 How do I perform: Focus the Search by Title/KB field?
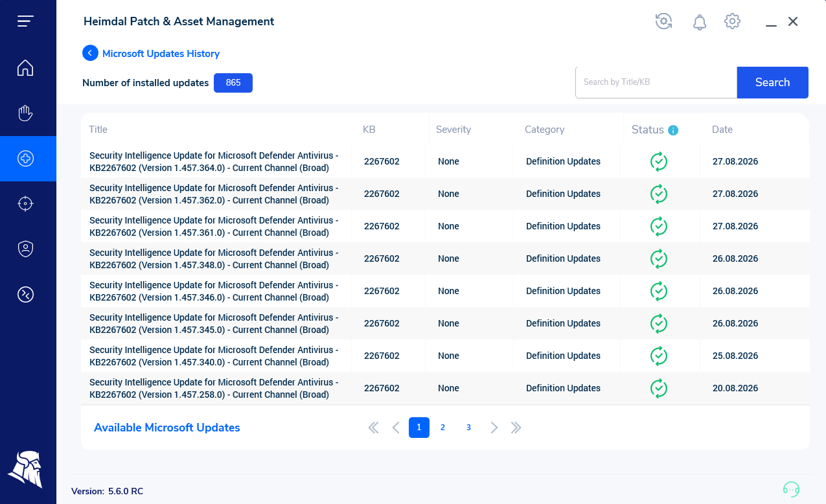pyautogui.click(x=656, y=82)
